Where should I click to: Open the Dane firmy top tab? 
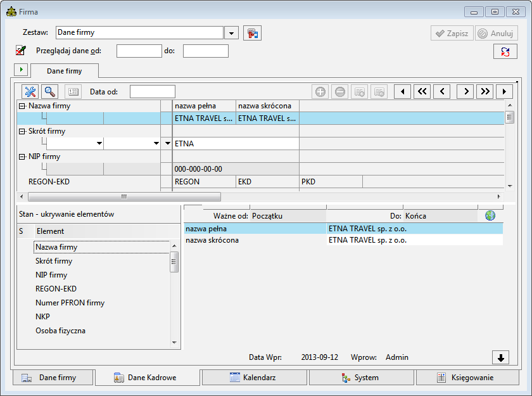coord(65,71)
